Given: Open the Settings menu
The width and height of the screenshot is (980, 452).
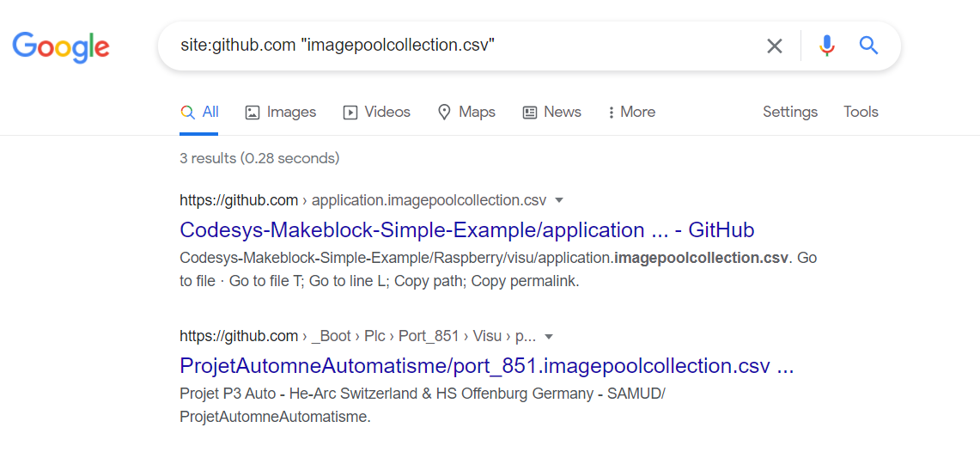Looking at the screenshot, I should (789, 113).
